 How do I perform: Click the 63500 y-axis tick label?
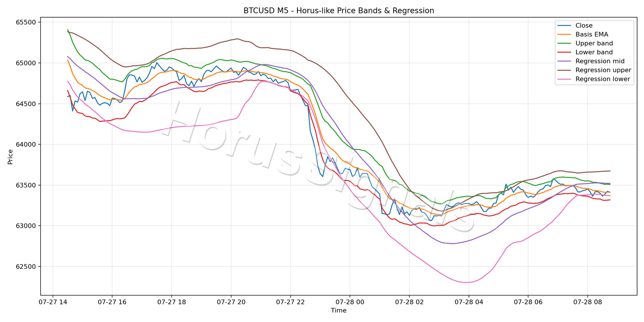pos(27,185)
